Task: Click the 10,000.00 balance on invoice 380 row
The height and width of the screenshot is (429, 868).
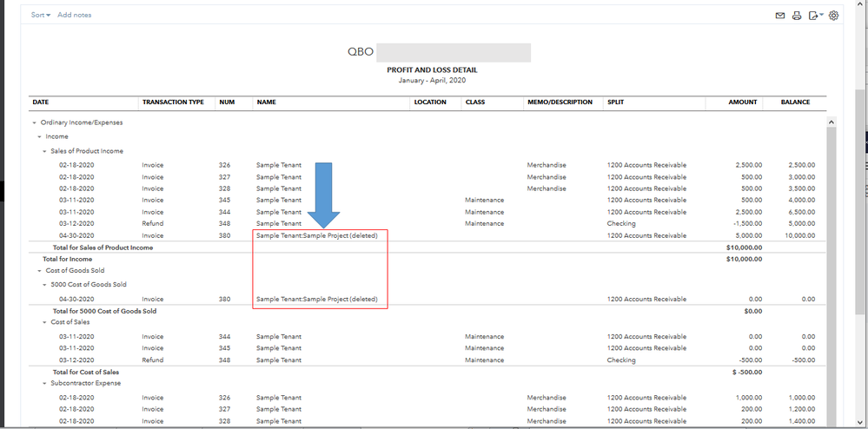Action: click(x=800, y=235)
